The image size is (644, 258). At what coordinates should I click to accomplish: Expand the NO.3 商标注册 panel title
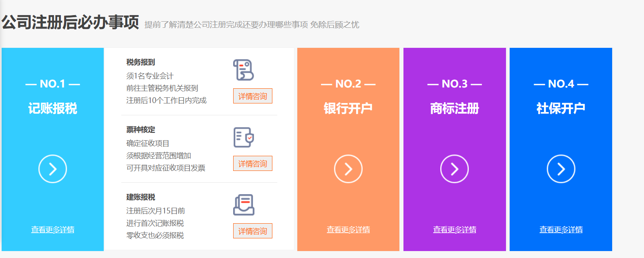pos(455,108)
